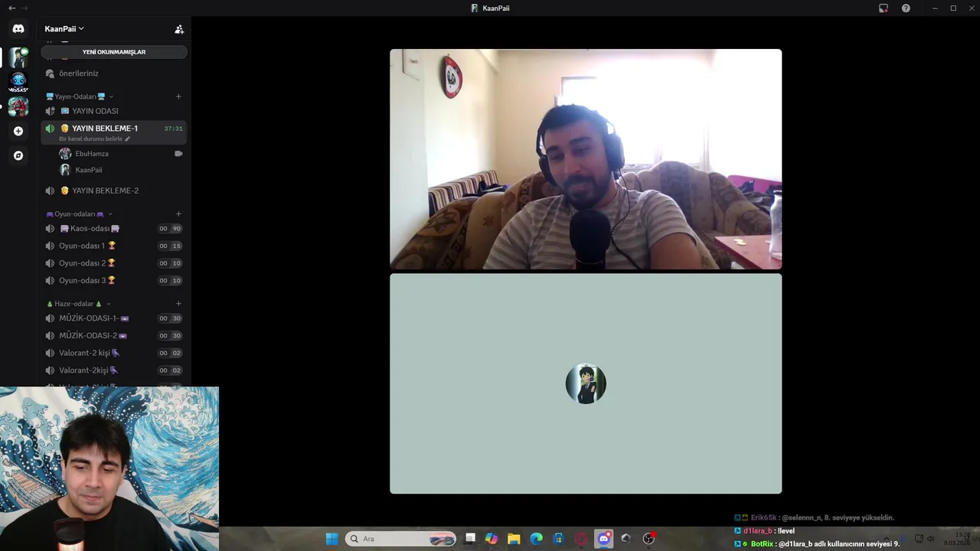Click the '00 15' badge on Oyun-odası 1
The width and height of the screenshot is (980, 551).
click(170, 246)
